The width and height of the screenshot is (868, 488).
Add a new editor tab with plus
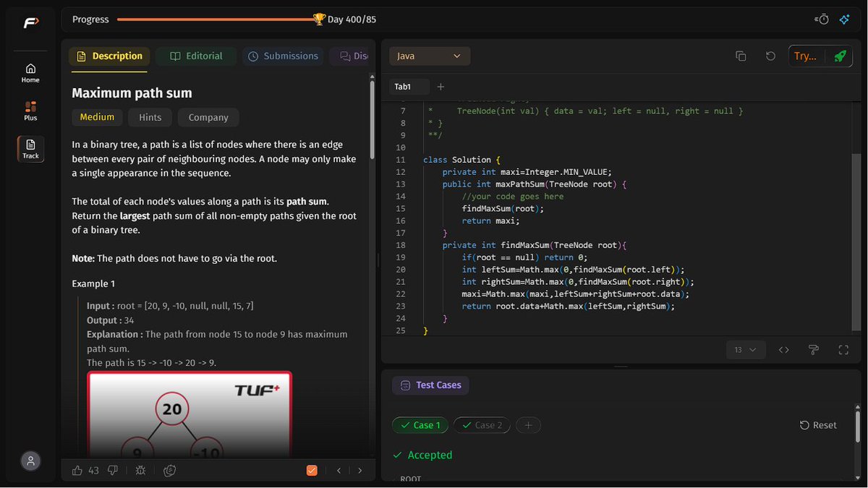point(441,87)
